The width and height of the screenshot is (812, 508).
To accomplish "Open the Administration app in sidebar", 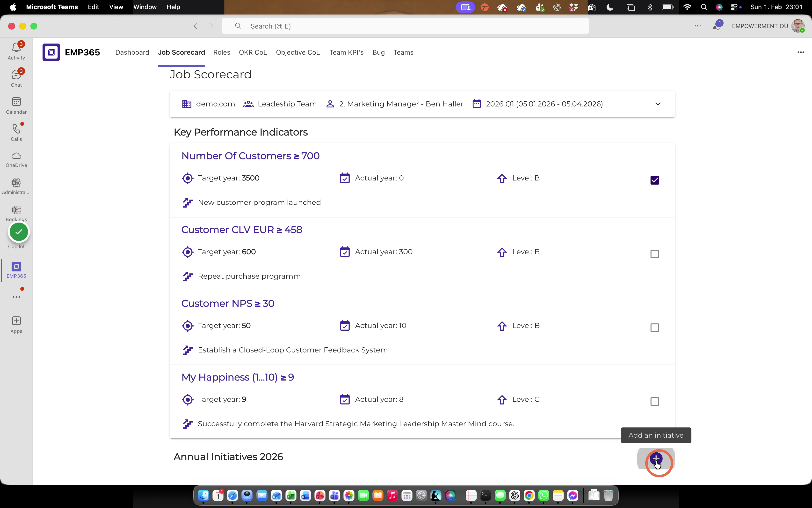I will click(x=16, y=186).
